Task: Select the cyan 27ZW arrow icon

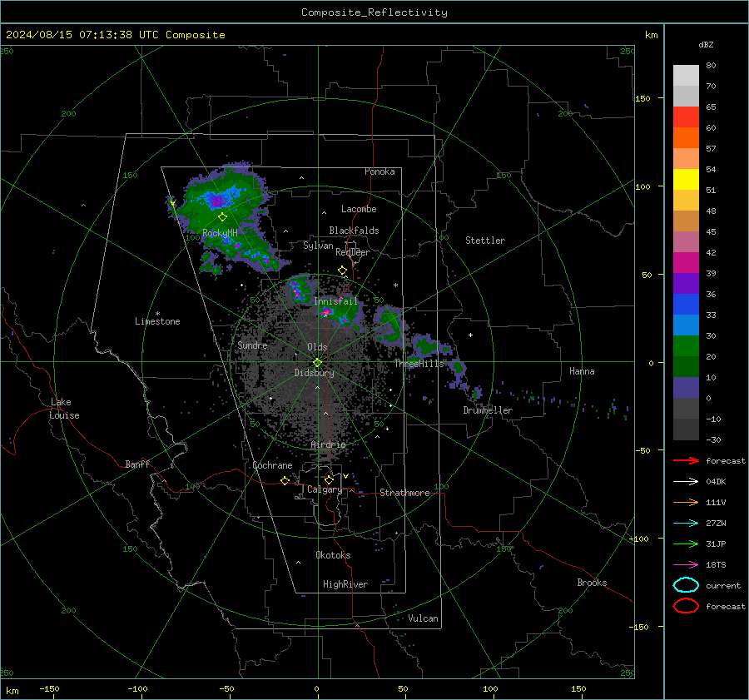Action: point(686,524)
